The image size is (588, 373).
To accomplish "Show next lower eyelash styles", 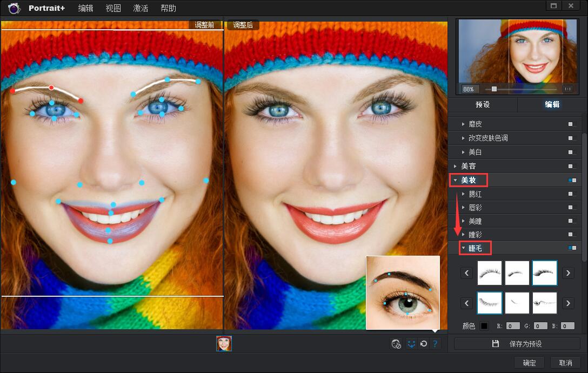I will coord(568,303).
